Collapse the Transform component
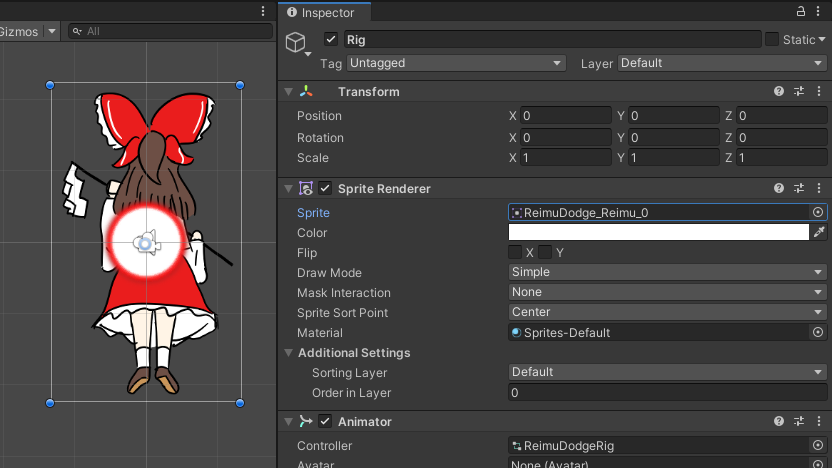Screen dimensions: 832x468 (x=289, y=92)
